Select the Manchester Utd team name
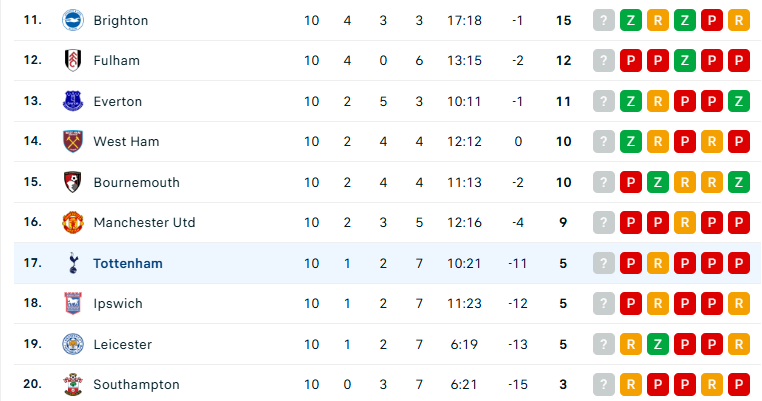This screenshot has height=401, width=762. tap(144, 223)
